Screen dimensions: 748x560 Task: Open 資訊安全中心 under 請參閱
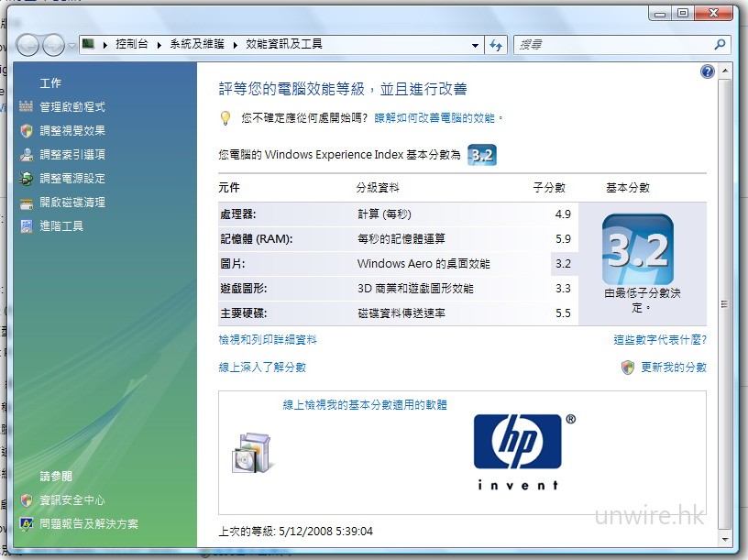tap(72, 500)
